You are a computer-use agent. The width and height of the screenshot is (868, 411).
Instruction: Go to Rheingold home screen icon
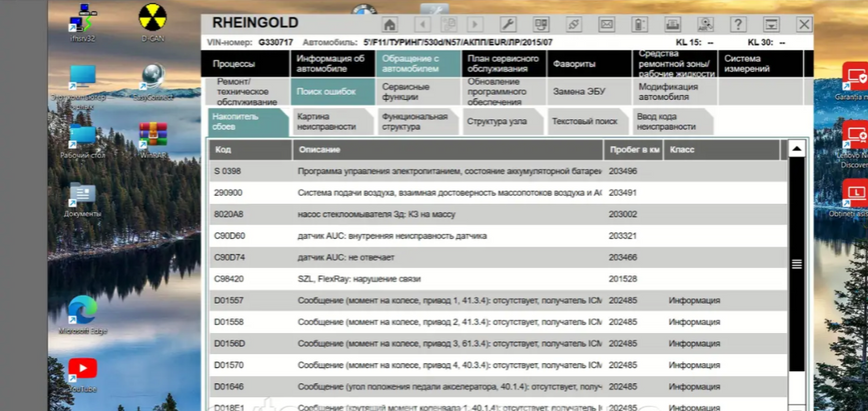click(390, 24)
